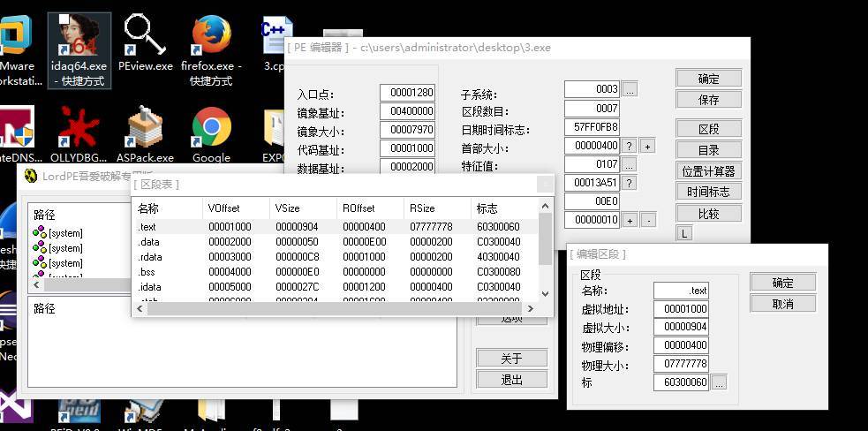
Task: Click the 入口点 field 00001280
Action: (407, 93)
